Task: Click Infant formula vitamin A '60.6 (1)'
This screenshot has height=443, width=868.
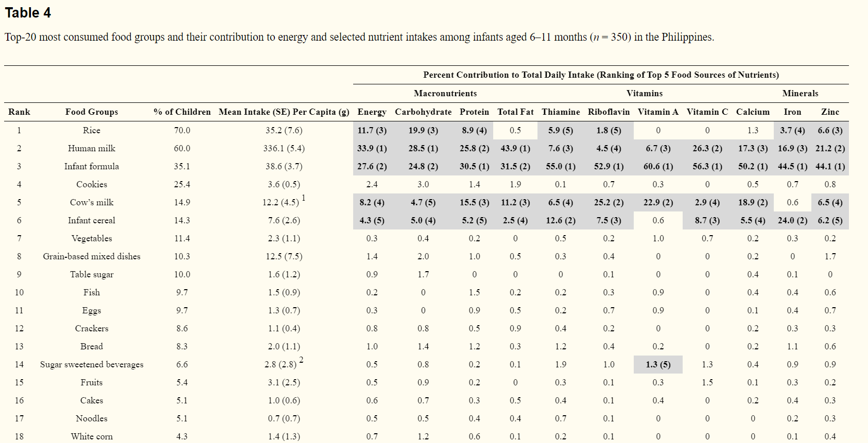Action: (x=658, y=167)
